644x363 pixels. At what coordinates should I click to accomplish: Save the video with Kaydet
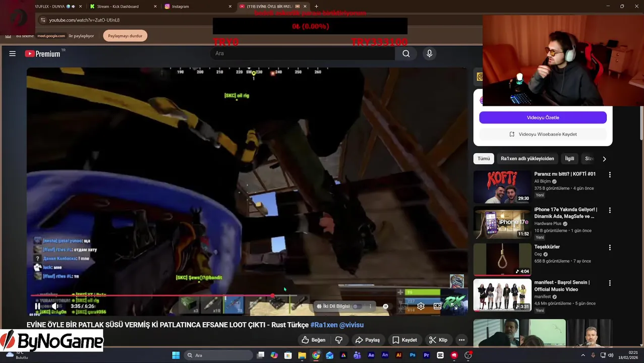click(404, 340)
